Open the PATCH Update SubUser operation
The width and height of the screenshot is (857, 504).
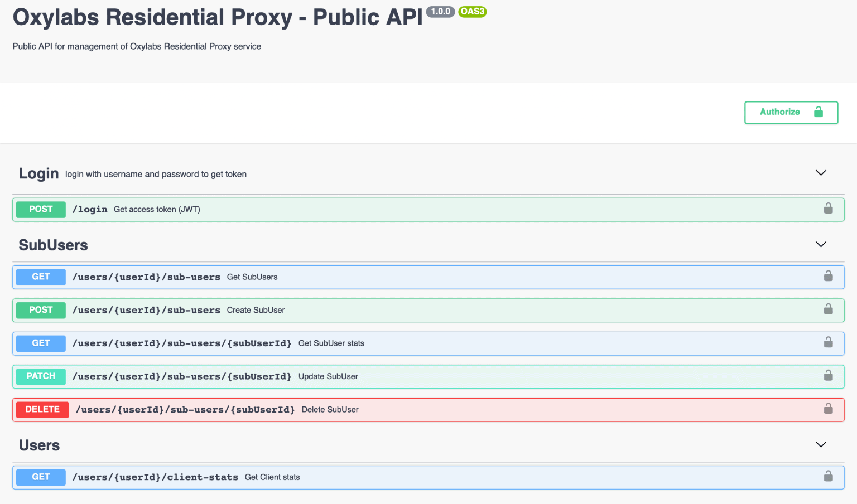click(x=41, y=376)
